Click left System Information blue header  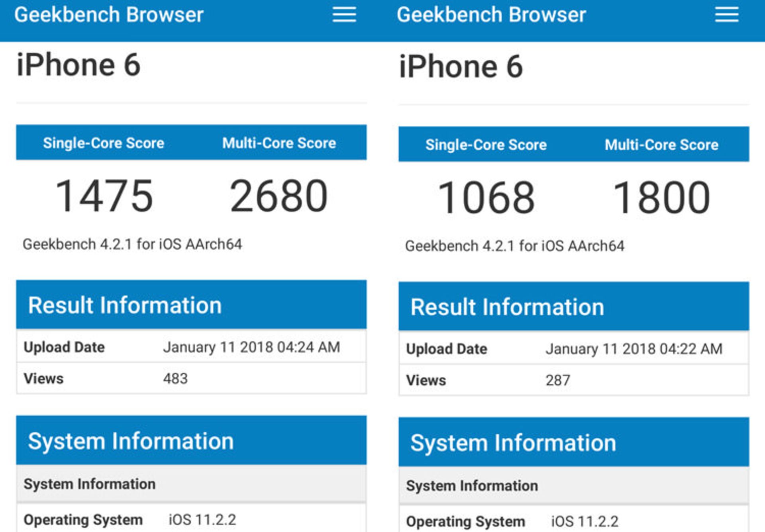click(x=131, y=441)
